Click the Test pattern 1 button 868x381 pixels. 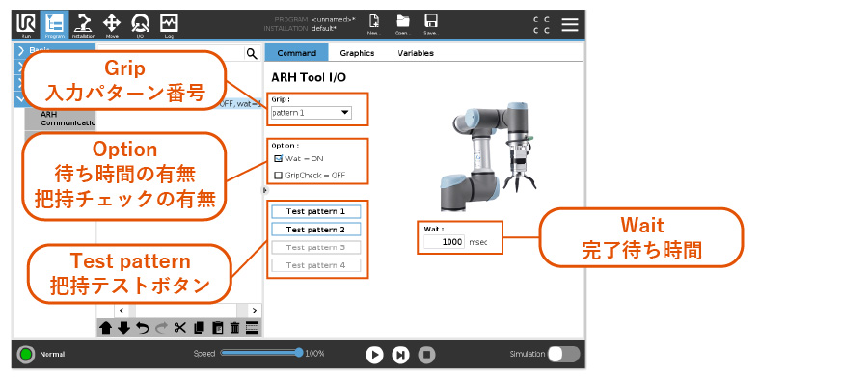click(315, 211)
